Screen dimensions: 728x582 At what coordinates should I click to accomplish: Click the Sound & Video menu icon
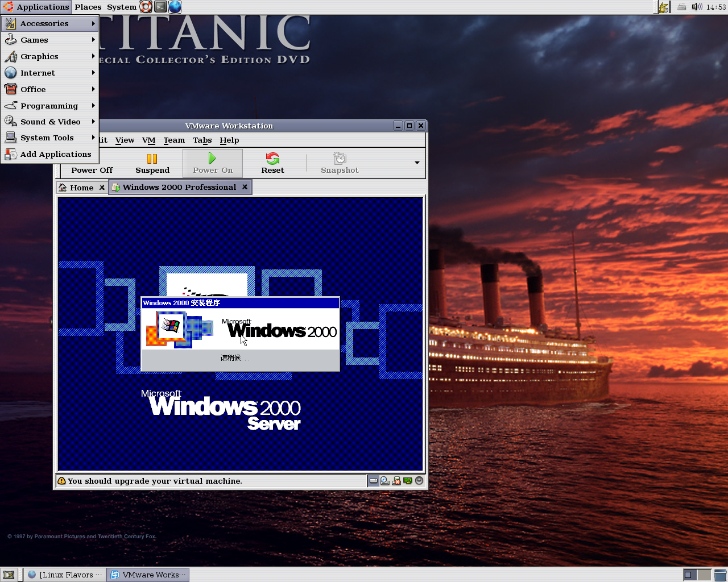coord(11,122)
